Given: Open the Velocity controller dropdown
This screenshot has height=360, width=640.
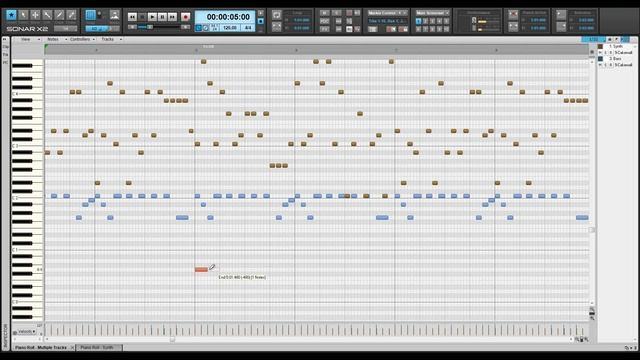Looking at the screenshot, I should 27,331.
